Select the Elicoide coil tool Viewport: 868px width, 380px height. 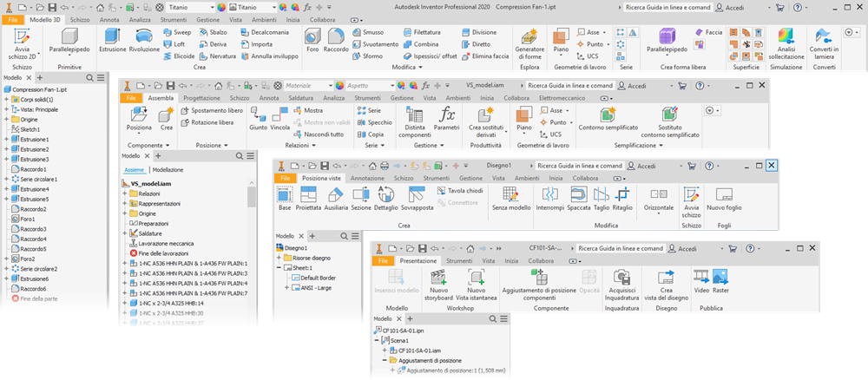pyautogui.click(x=180, y=56)
